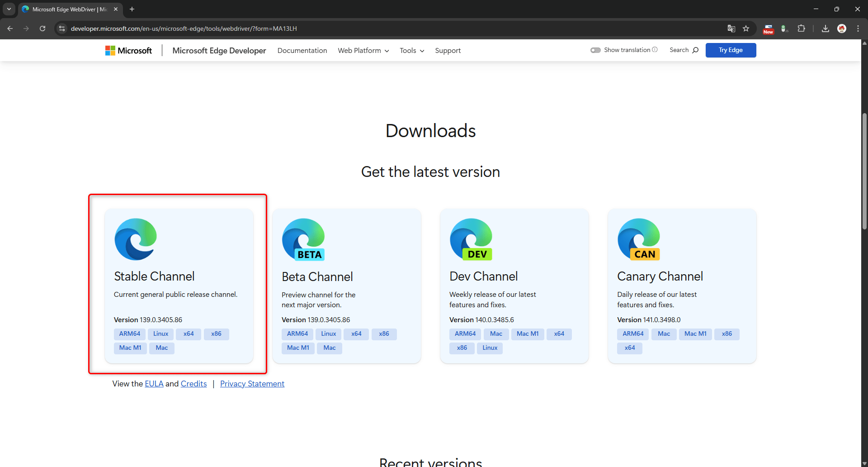
Task: Expand the Tools menu
Action: pos(412,51)
